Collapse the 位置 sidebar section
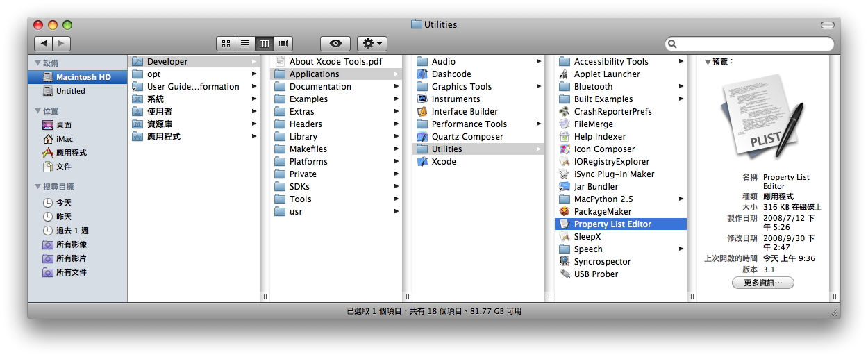Viewport: 868px width, 357px height. click(37, 111)
